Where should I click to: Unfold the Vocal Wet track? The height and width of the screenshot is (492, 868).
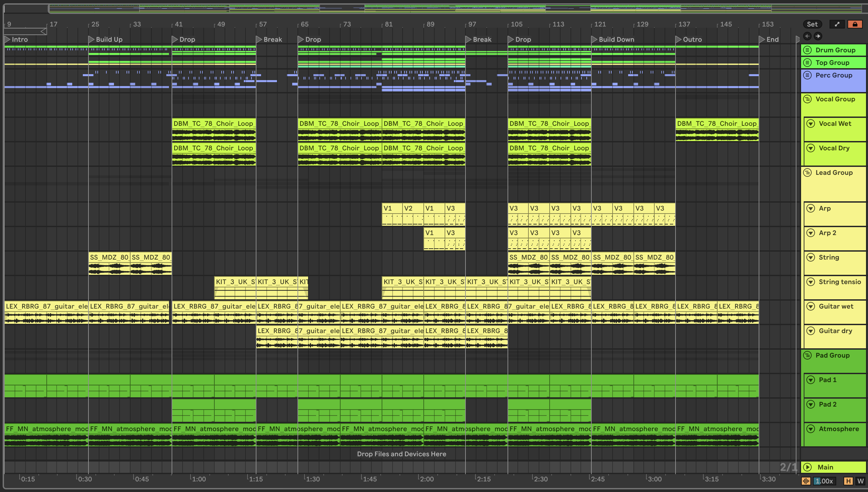(x=810, y=123)
